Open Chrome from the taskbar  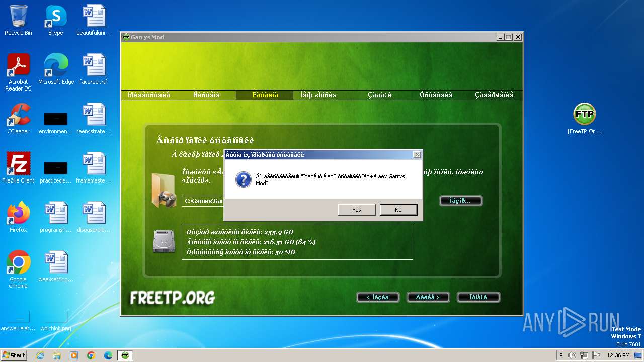91,355
